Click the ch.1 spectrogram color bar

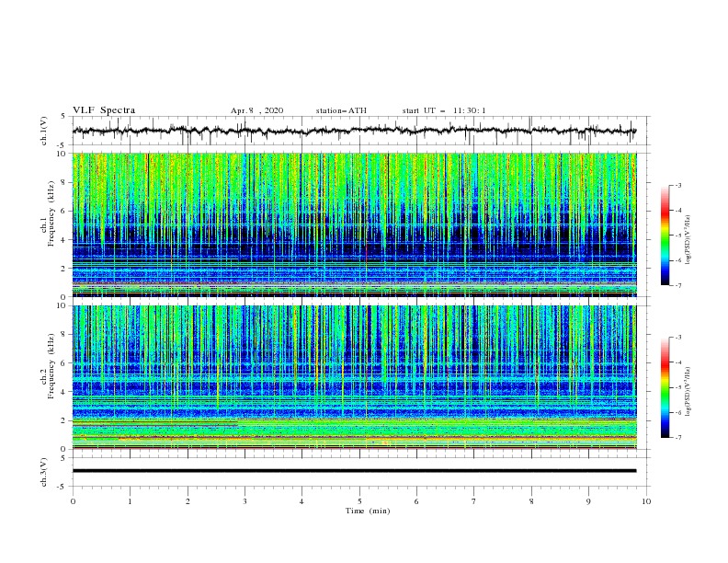[665, 235]
